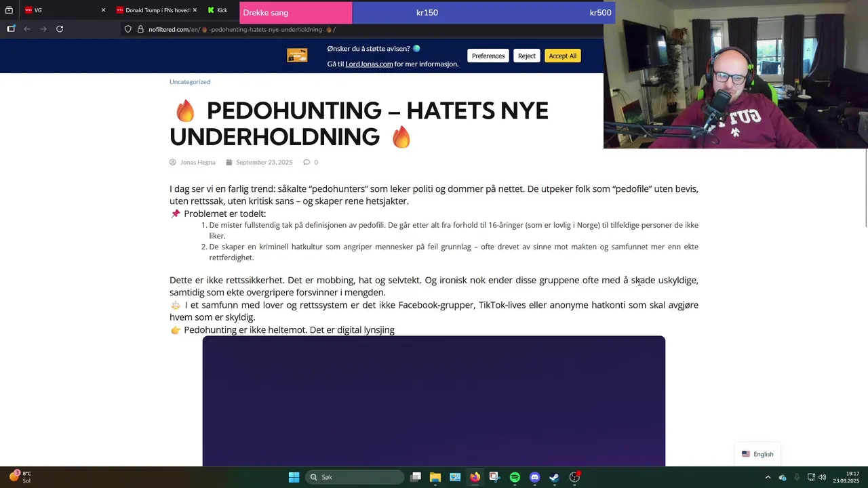This screenshot has height=488, width=868.
Task: Go back with the browser back arrow
Action: [x=27, y=29]
